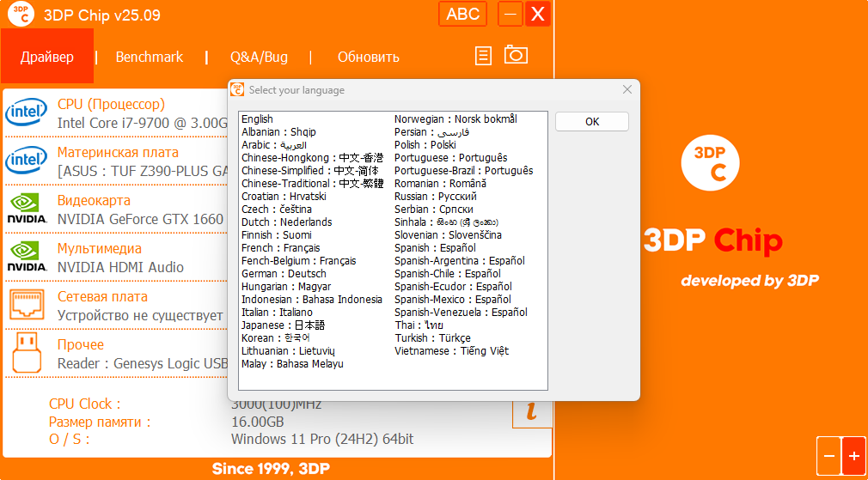Click the NVIDIA logo beside Видеокарта
The height and width of the screenshot is (480, 868).
26,209
